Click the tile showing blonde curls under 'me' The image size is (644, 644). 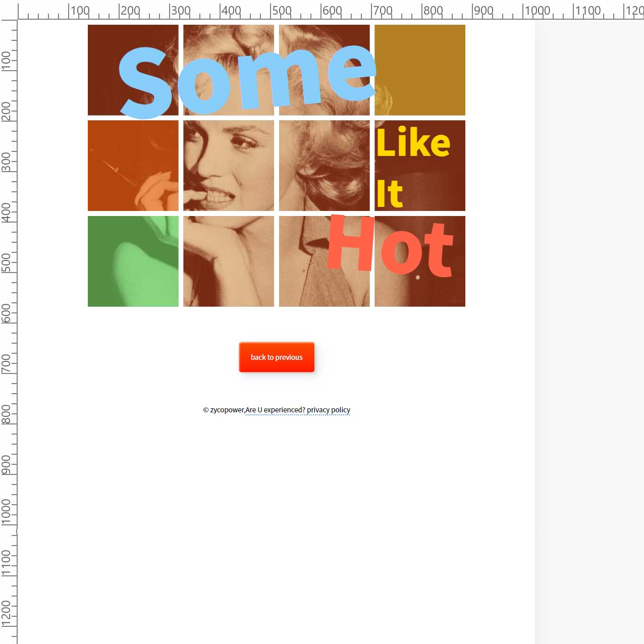(325, 70)
